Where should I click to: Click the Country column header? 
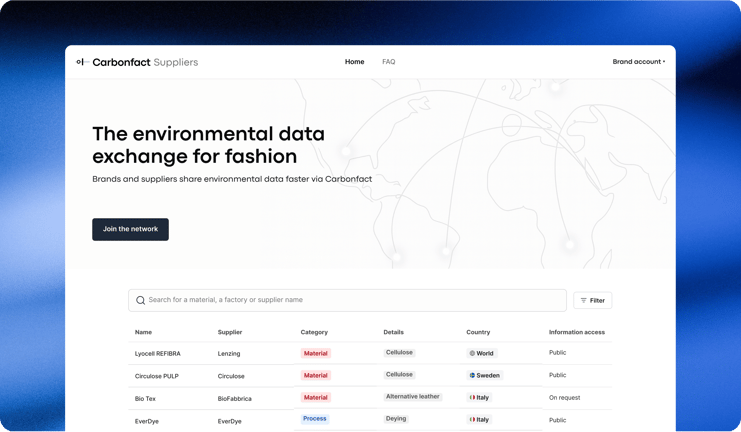click(478, 332)
